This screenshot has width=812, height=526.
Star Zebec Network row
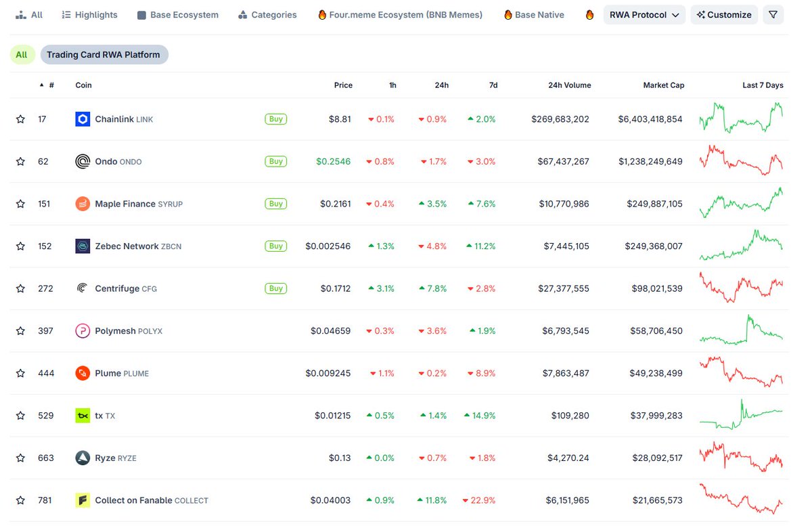[20, 246]
